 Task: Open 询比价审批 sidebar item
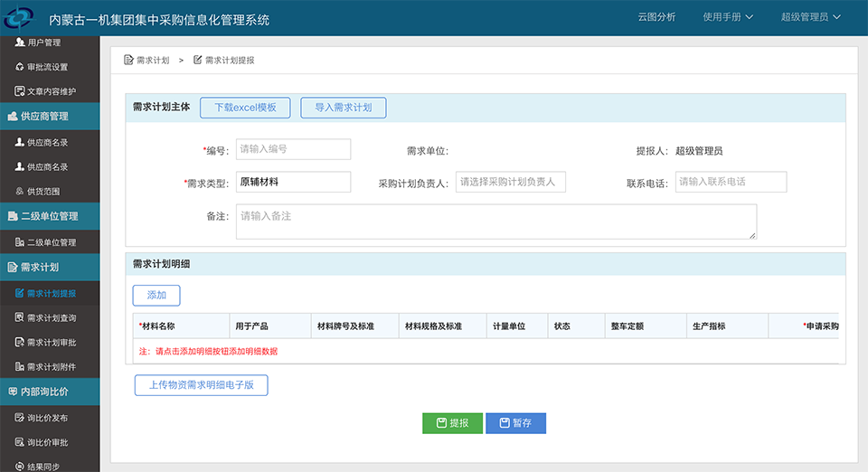point(50,442)
